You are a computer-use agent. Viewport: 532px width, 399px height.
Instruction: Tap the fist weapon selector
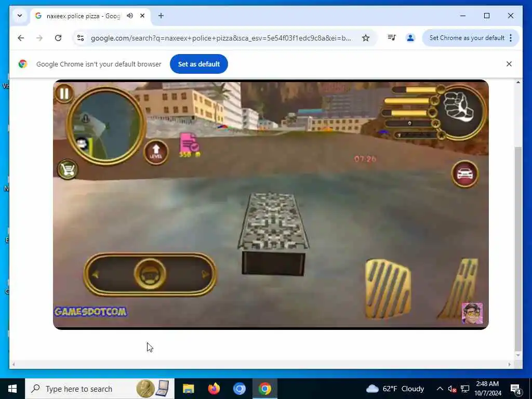460,112
